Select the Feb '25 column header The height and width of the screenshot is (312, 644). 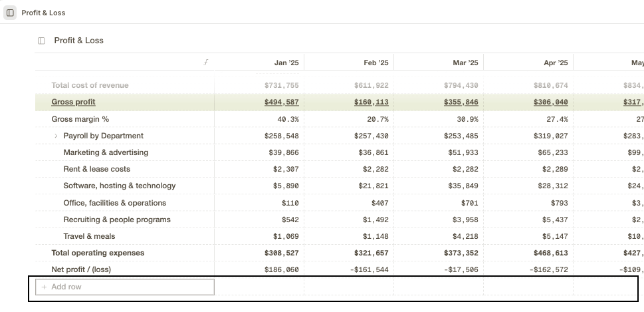(376, 63)
